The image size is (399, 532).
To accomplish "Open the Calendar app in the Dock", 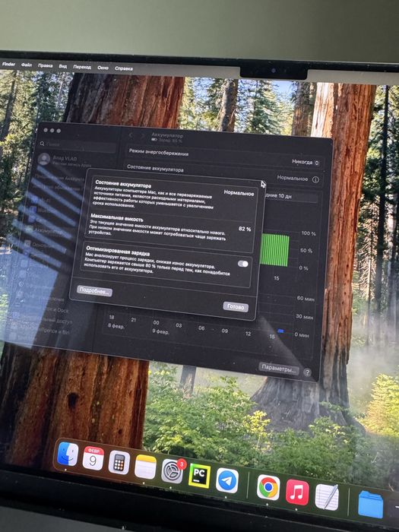I will click(93, 458).
